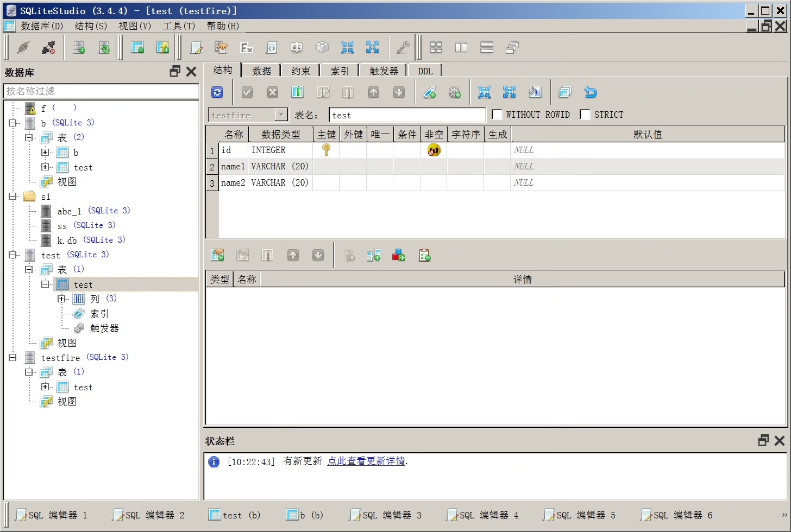Screen dimensions: 791x532
Task: Click the edit database icon in the main toolbar
Action: pos(104,48)
